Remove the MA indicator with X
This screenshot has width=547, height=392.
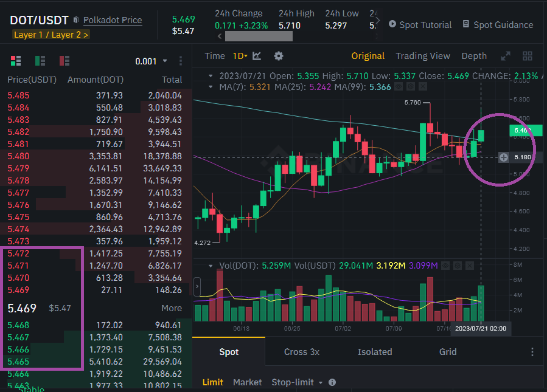(423, 87)
